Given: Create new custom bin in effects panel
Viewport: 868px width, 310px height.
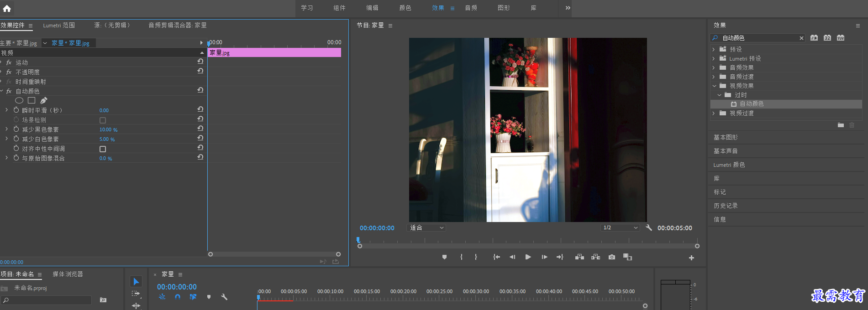Looking at the screenshot, I should point(841,125).
